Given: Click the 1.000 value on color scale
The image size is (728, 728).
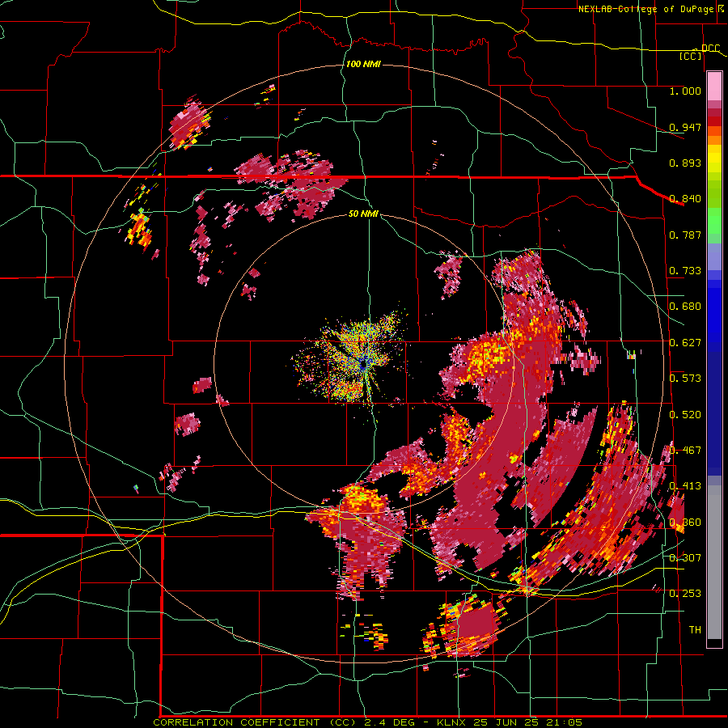Looking at the screenshot, I should tap(685, 91).
